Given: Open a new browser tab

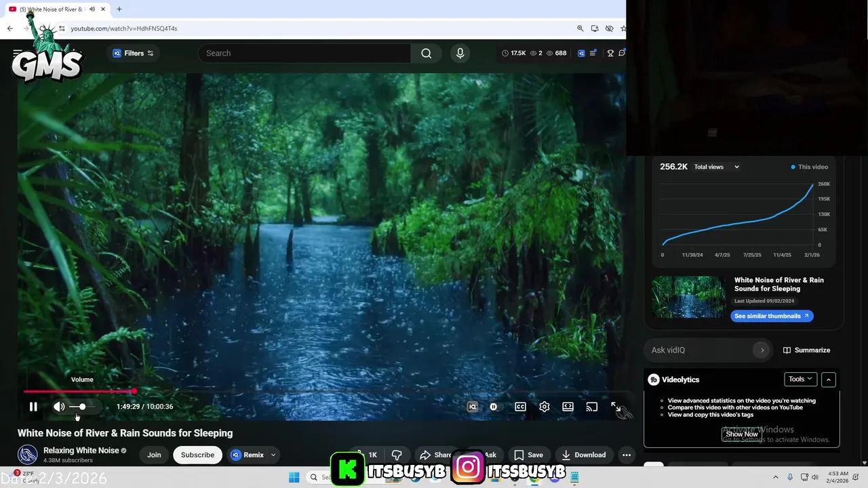Looking at the screenshot, I should point(119,9).
